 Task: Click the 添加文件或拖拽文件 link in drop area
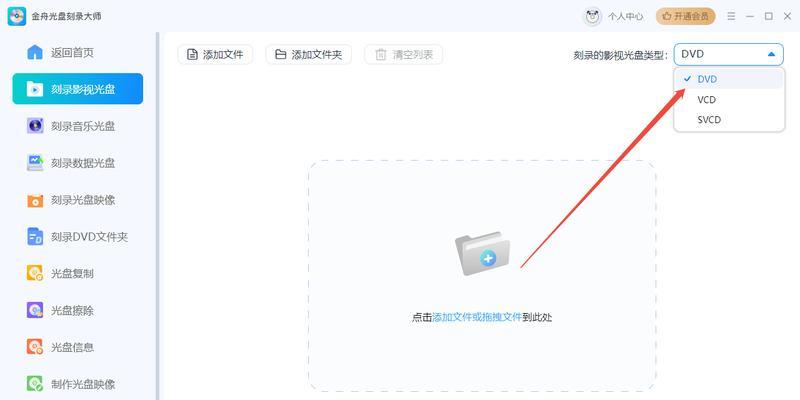[x=477, y=317]
